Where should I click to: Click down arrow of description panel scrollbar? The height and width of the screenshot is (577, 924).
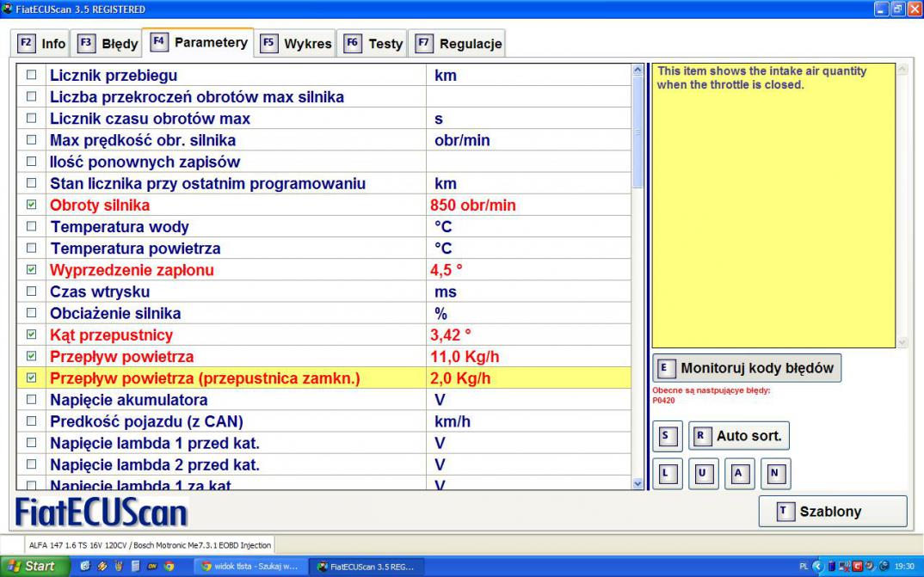pos(901,342)
